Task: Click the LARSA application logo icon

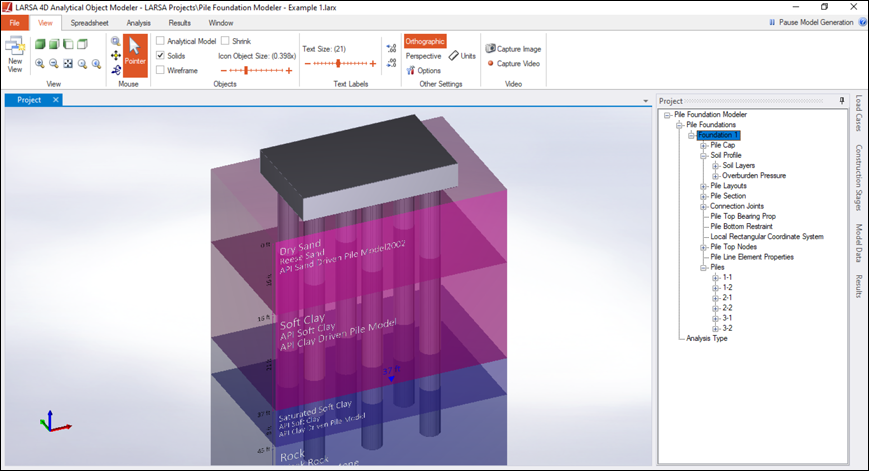Action: click(x=7, y=7)
